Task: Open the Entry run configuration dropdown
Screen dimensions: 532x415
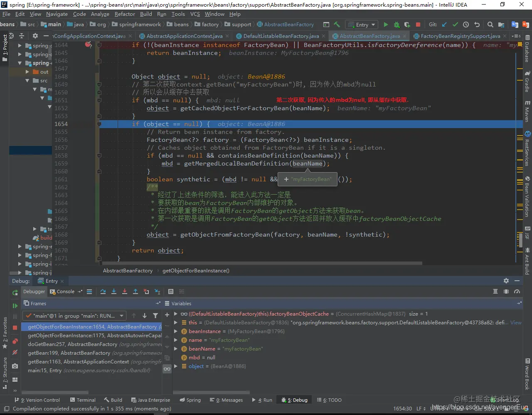Action: [362, 25]
